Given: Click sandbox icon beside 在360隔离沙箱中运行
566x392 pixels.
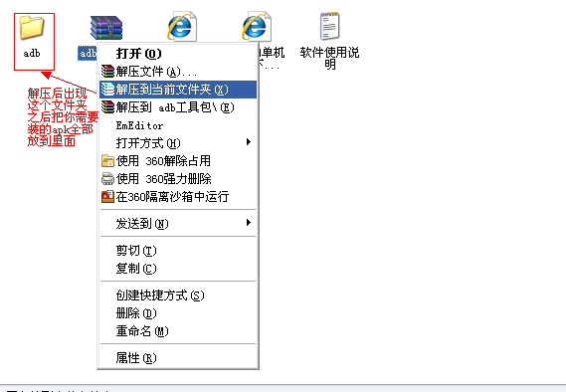Looking at the screenshot, I should tap(107, 197).
